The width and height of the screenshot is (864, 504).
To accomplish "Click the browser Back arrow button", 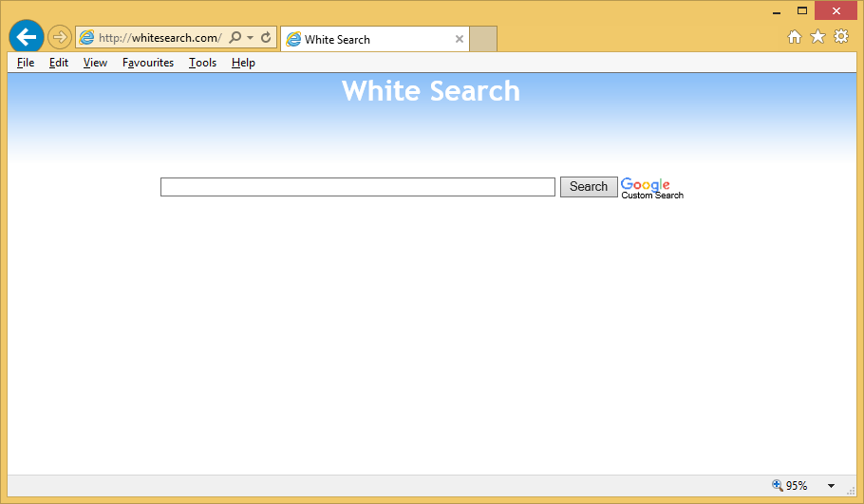I will coord(26,37).
